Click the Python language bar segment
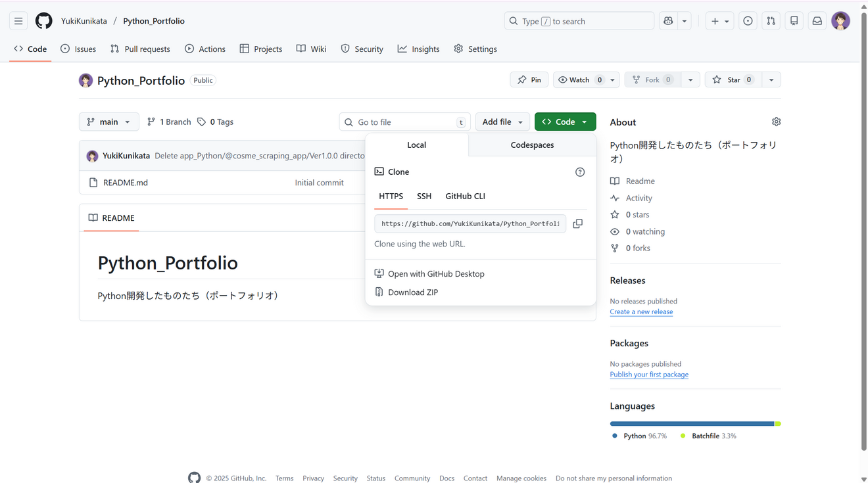Image resolution: width=868 pixels, height=483 pixels. [x=692, y=424]
